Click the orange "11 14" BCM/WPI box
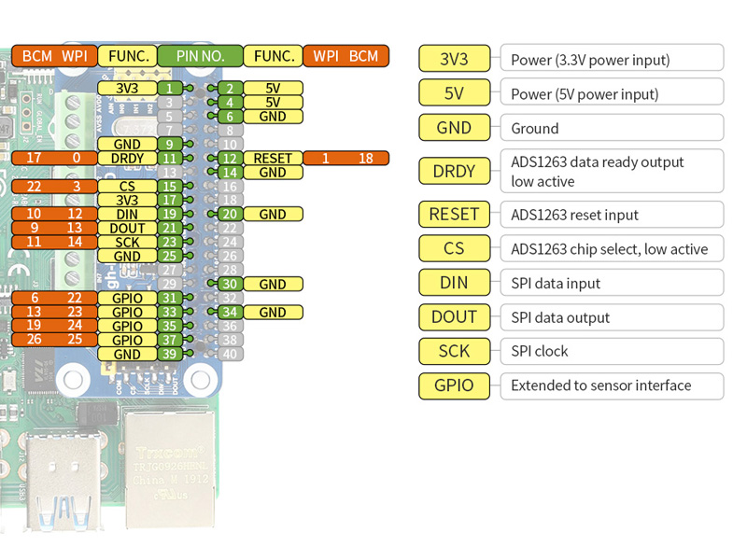The height and width of the screenshot is (560, 747). 54,243
